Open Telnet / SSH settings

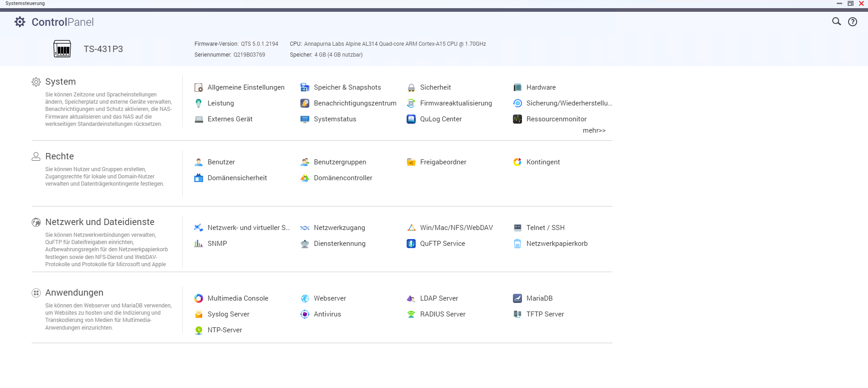(545, 228)
